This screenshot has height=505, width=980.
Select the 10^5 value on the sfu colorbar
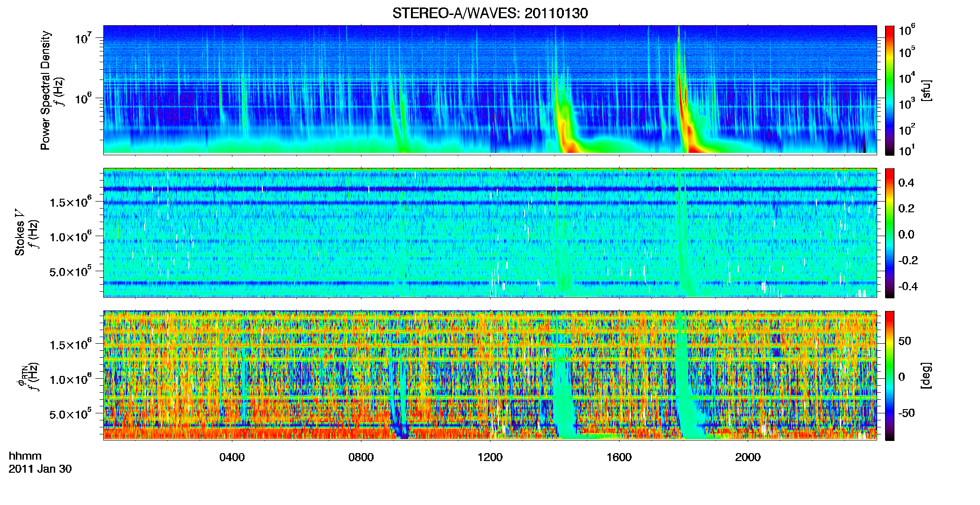pyautogui.click(x=907, y=51)
